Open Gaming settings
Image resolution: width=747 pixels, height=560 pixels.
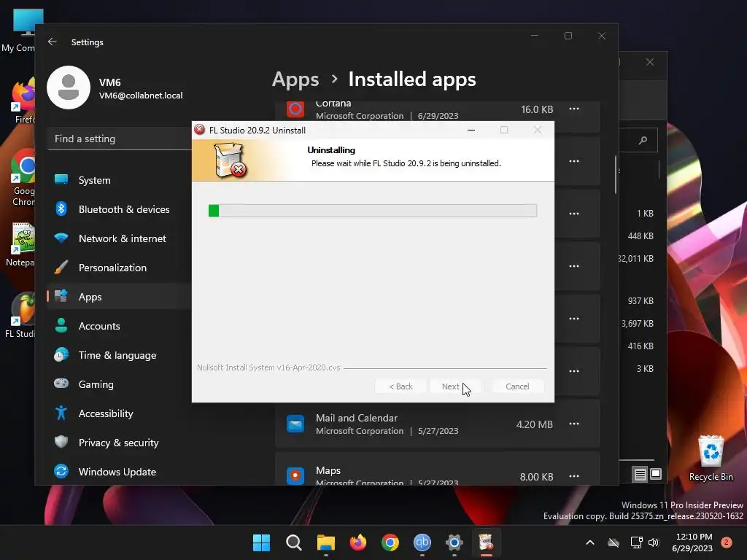119,384
